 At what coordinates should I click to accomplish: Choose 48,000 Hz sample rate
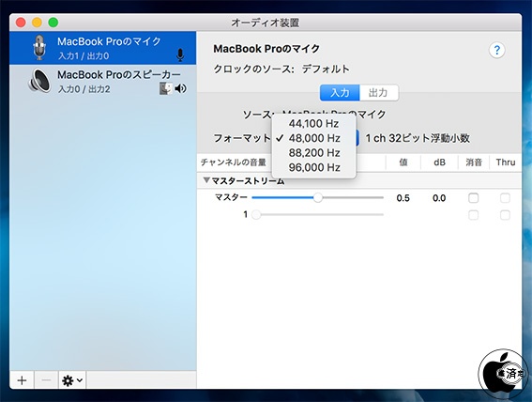pyautogui.click(x=313, y=138)
